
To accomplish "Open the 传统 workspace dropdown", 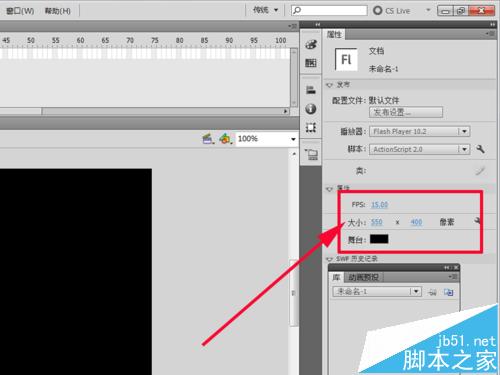I will click(x=266, y=10).
